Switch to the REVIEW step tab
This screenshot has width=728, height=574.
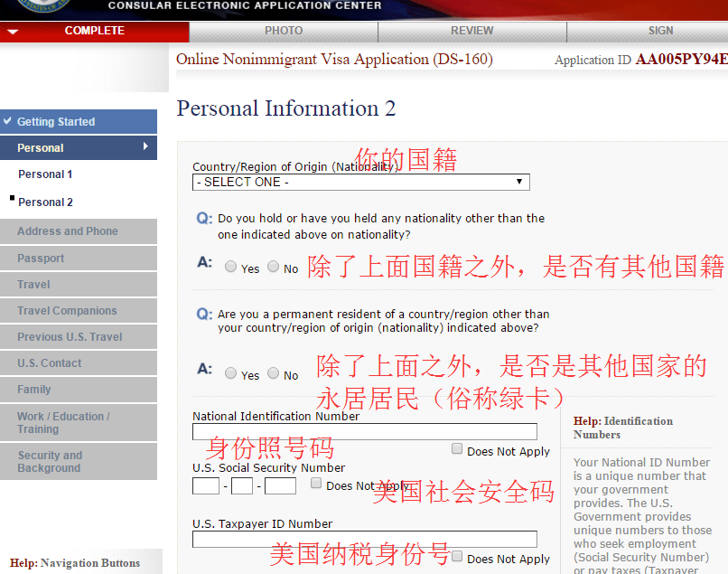[x=472, y=31]
